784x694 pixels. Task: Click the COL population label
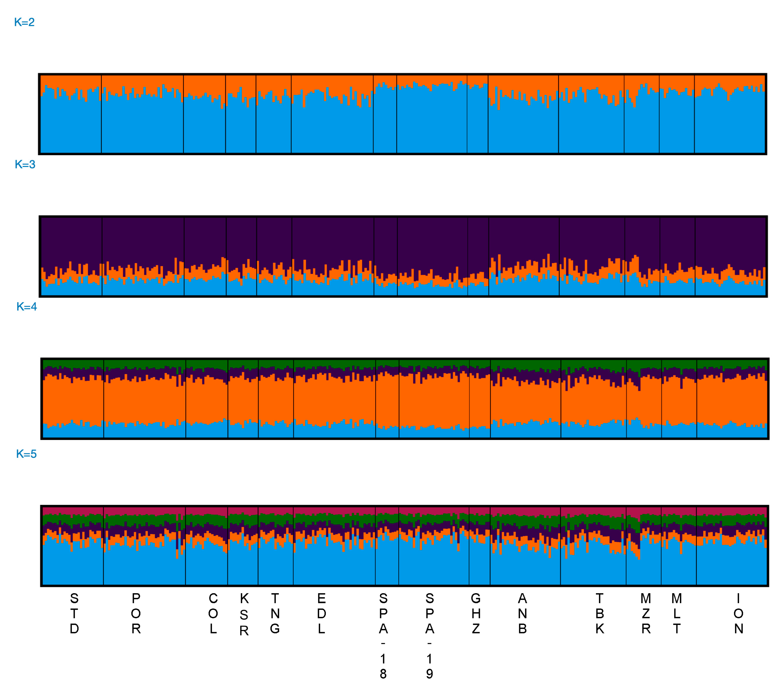[213, 614]
